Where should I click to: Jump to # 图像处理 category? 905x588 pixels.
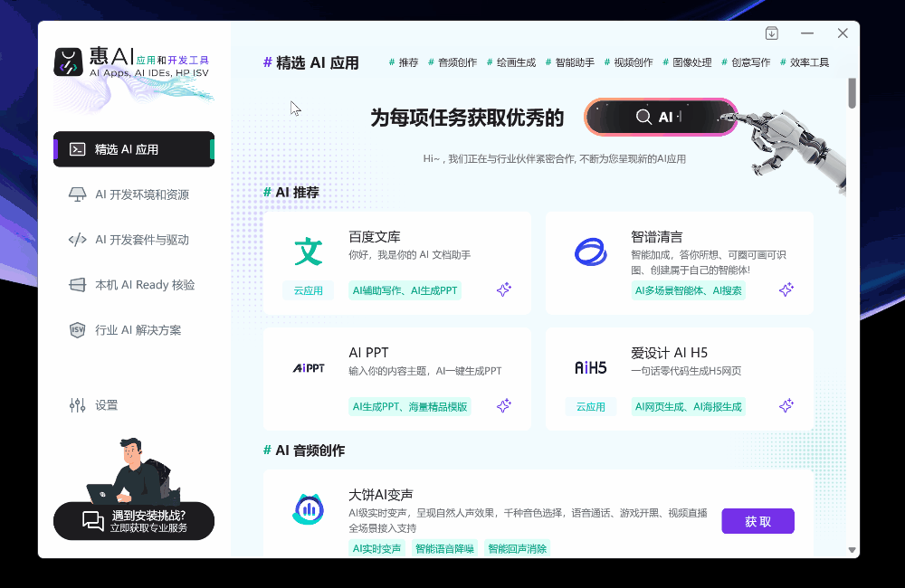point(687,62)
